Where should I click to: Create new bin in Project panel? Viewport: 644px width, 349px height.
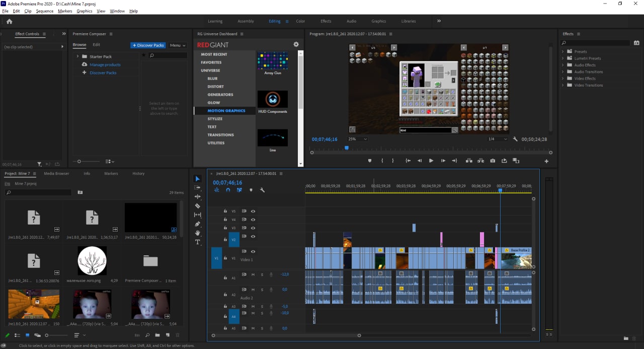click(157, 335)
